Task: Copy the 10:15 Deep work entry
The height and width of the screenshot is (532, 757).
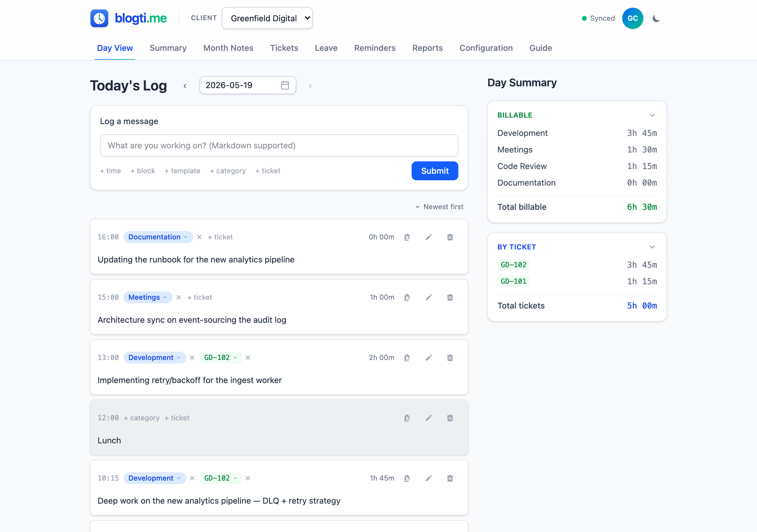Action: click(x=407, y=478)
